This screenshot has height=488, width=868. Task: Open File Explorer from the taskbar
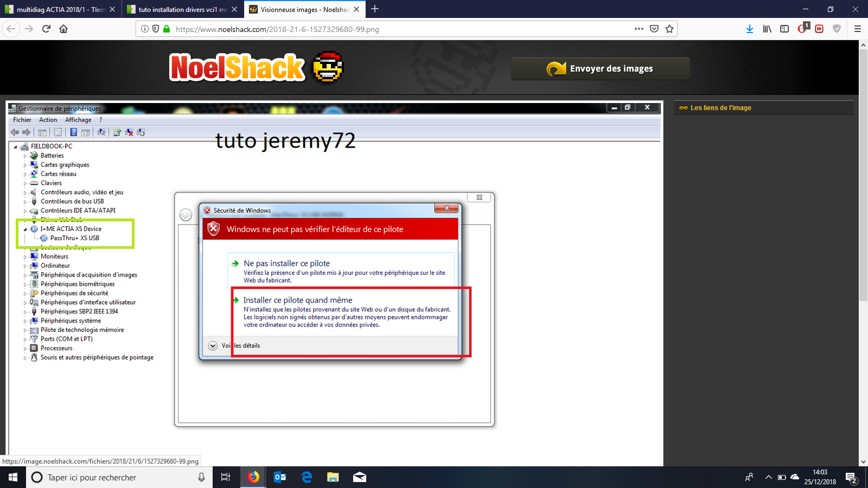(333, 477)
